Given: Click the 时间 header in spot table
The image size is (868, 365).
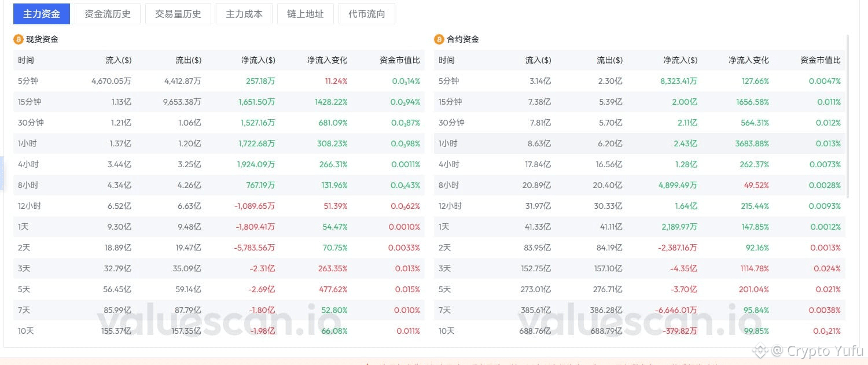Looking at the screenshot, I should point(26,60).
